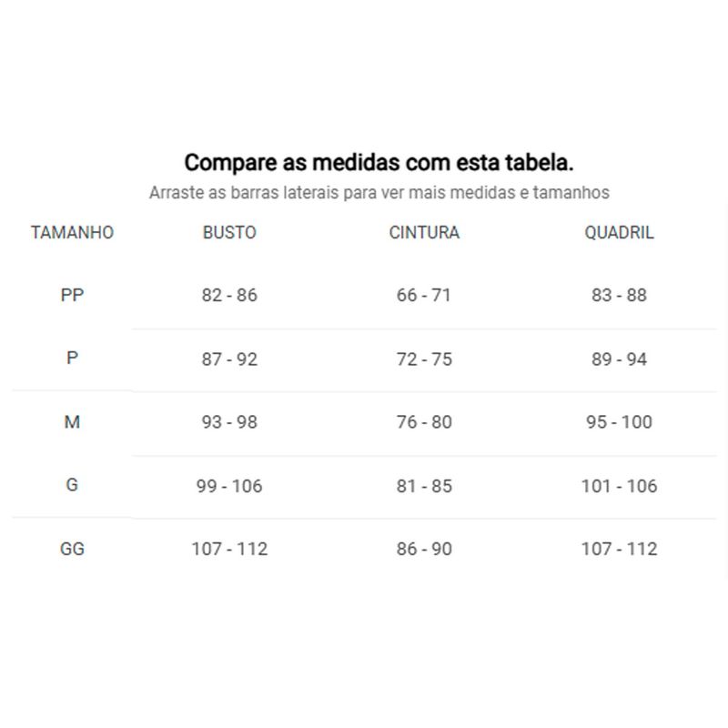Select the PP size row label
The width and height of the screenshot is (728, 728).
tap(72, 295)
